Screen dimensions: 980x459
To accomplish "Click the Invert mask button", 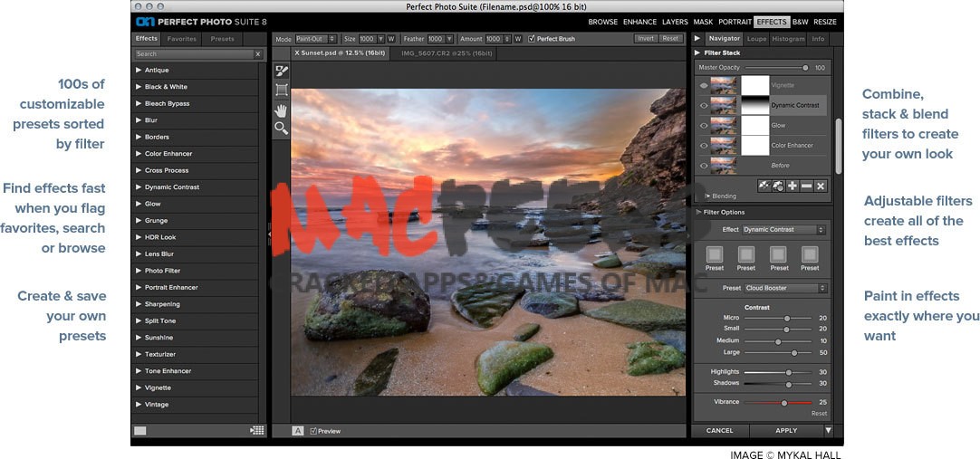I will (646, 39).
